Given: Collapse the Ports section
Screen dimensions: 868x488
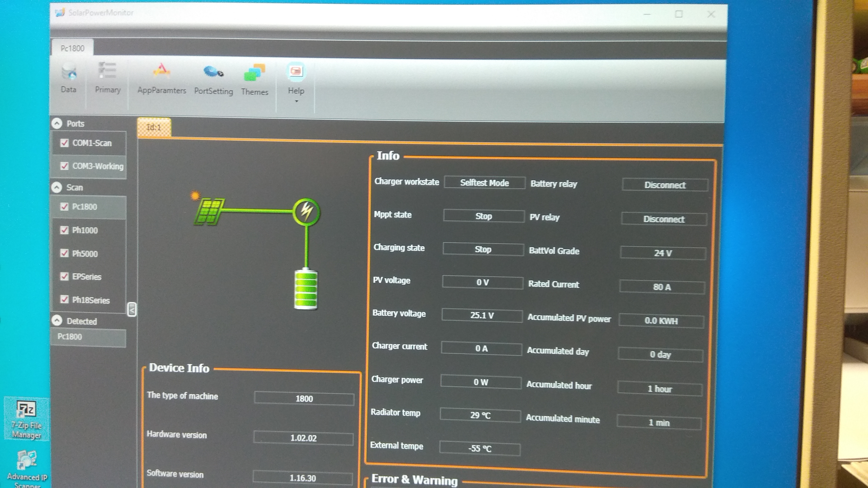Looking at the screenshot, I should click(57, 123).
